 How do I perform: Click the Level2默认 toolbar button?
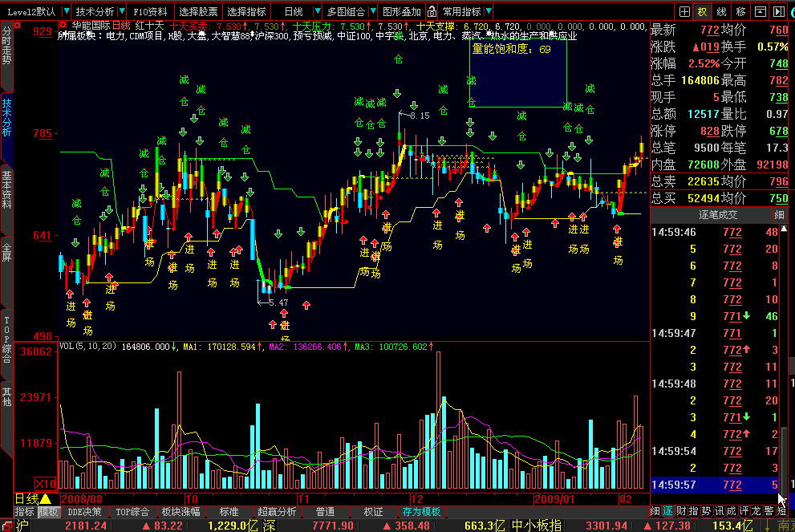31,12
